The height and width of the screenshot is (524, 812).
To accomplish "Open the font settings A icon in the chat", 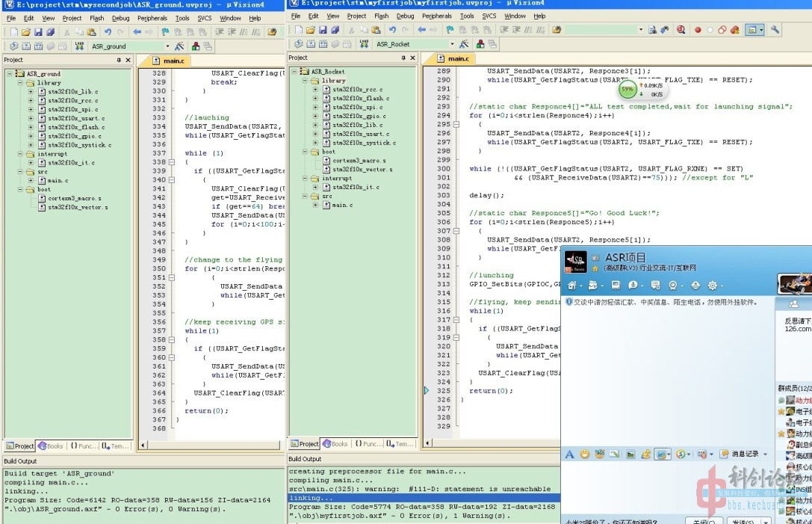I will (570, 454).
